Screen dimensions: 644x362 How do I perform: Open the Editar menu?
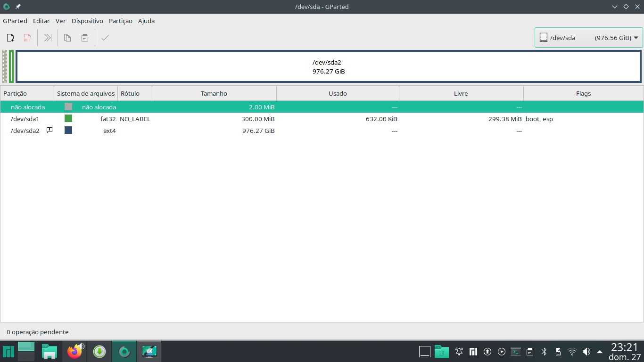[41, 21]
